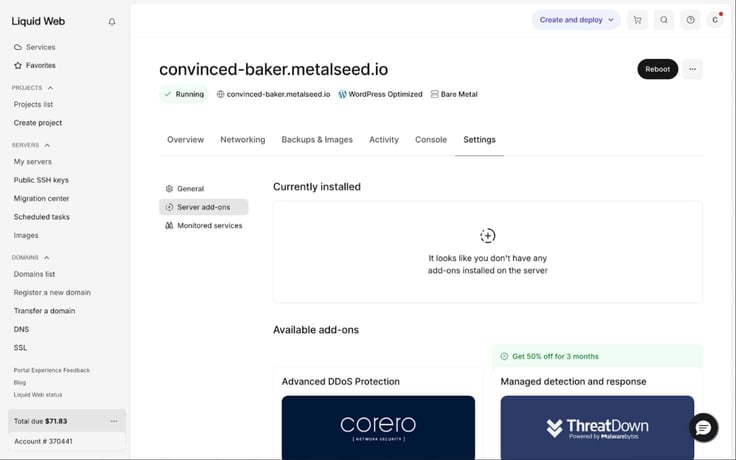Click the Reboot button
The image size is (736, 460).
coord(657,69)
